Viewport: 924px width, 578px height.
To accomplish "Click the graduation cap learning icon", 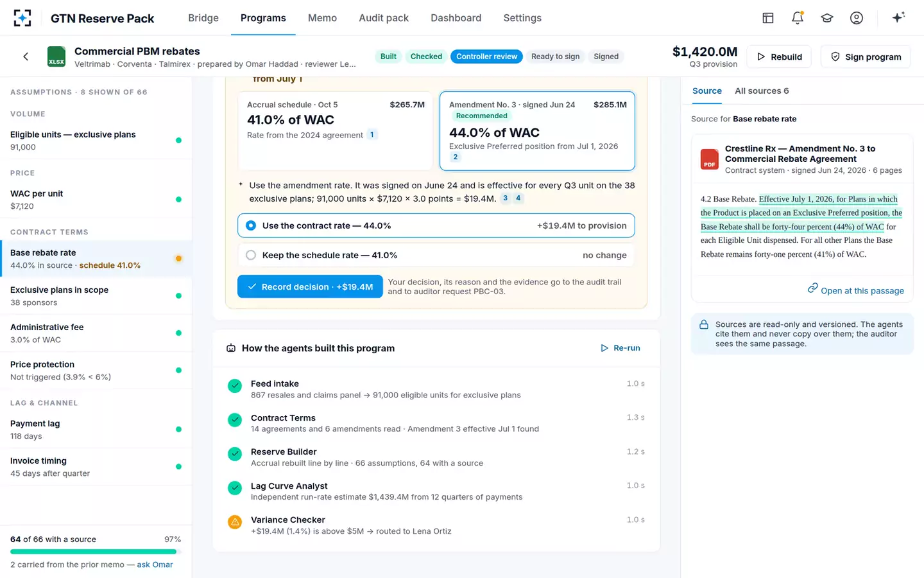I will click(x=827, y=18).
